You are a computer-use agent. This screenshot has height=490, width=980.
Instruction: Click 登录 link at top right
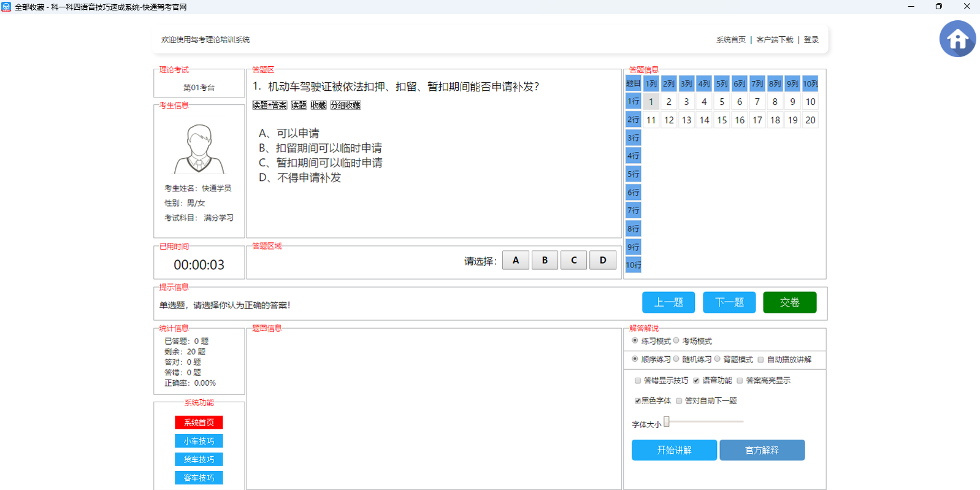coord(811,40)
